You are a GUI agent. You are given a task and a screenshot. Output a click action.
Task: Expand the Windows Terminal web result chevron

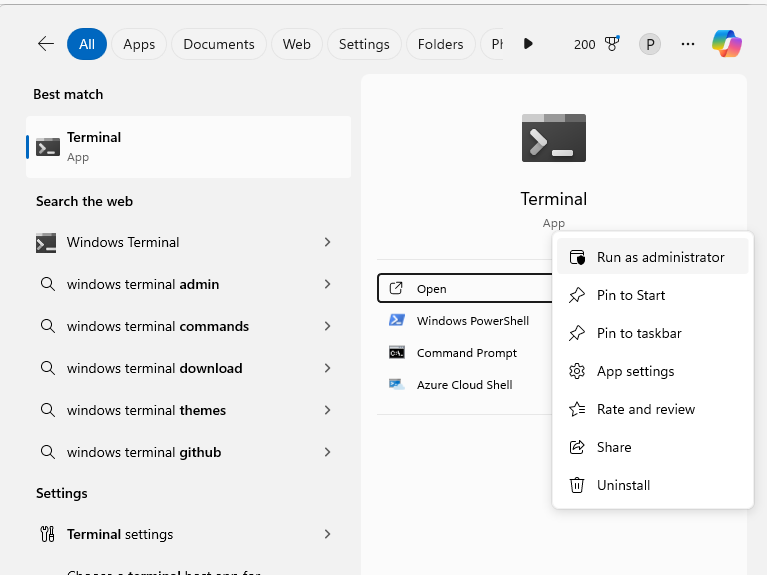(328, 242)
